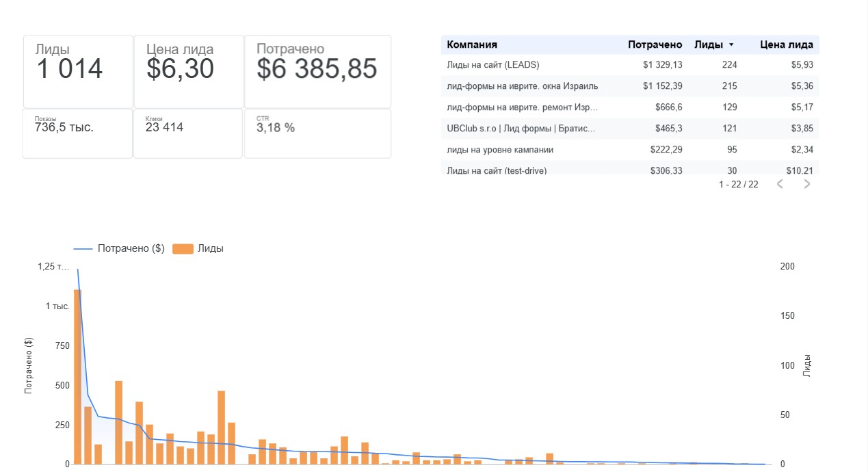
Task: Click the CTR 3,18 % scorecard
Action: click(317, 133)
